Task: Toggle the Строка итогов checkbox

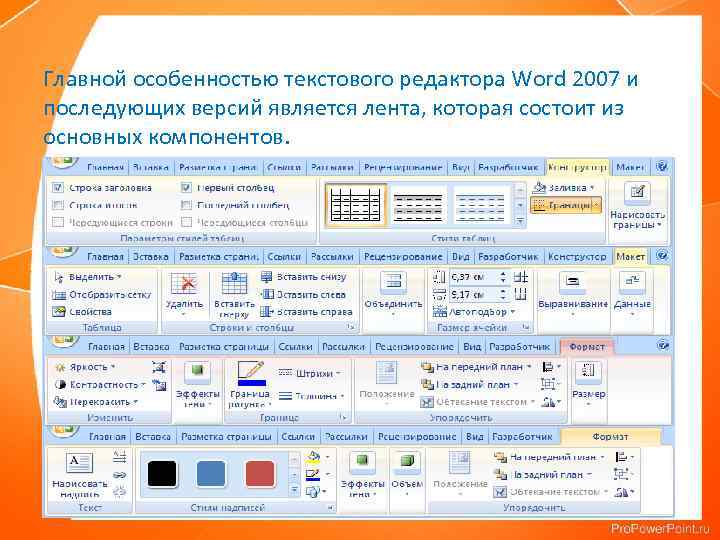Action: tap(58, 205)
